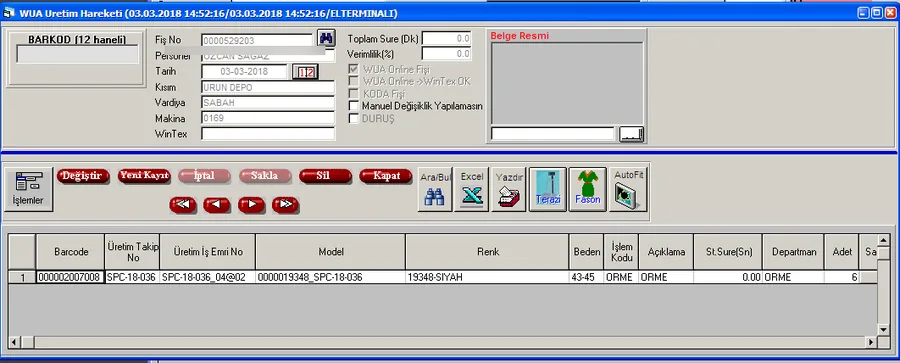This screenshot has width=900, height=363.
Task: Open the Fason dress icon button
Action: (587, 190)
